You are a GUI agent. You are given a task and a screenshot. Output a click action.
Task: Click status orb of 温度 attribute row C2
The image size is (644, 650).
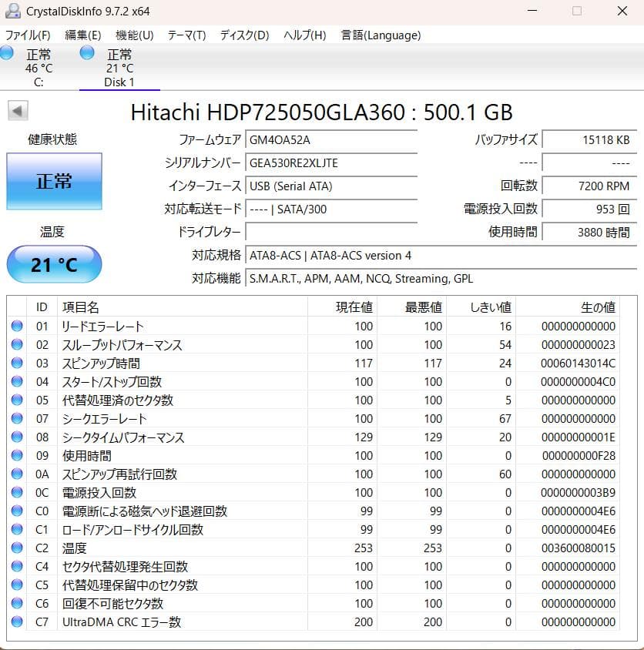point(17,548)
